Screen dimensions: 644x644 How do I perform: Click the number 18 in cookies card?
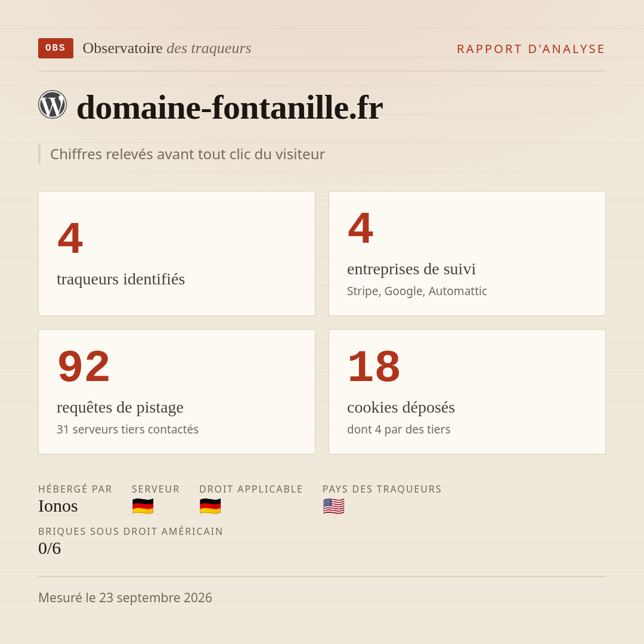point(374,366)
